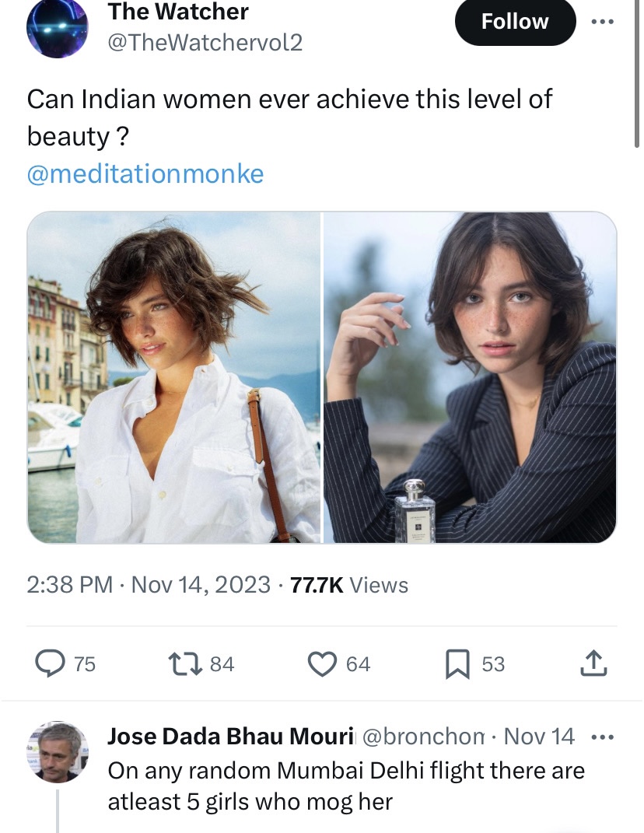Open tweet options three-dot menu

coord(602,21)
